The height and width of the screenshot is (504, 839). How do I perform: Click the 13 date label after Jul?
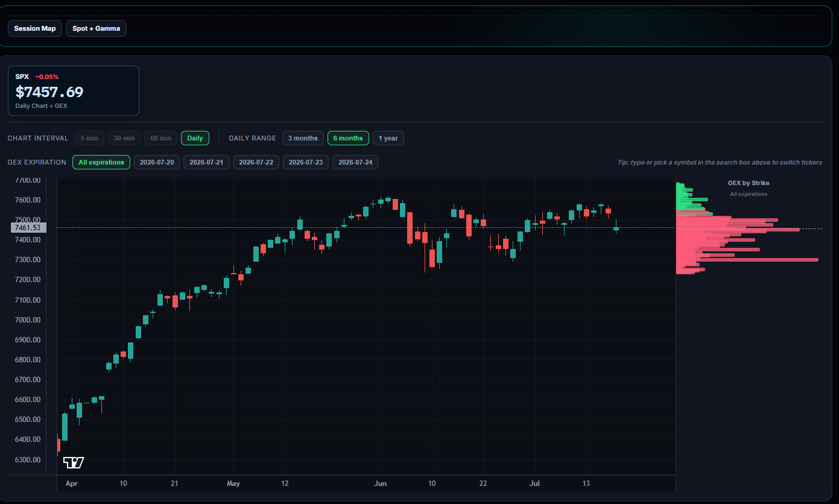(586, 484)
